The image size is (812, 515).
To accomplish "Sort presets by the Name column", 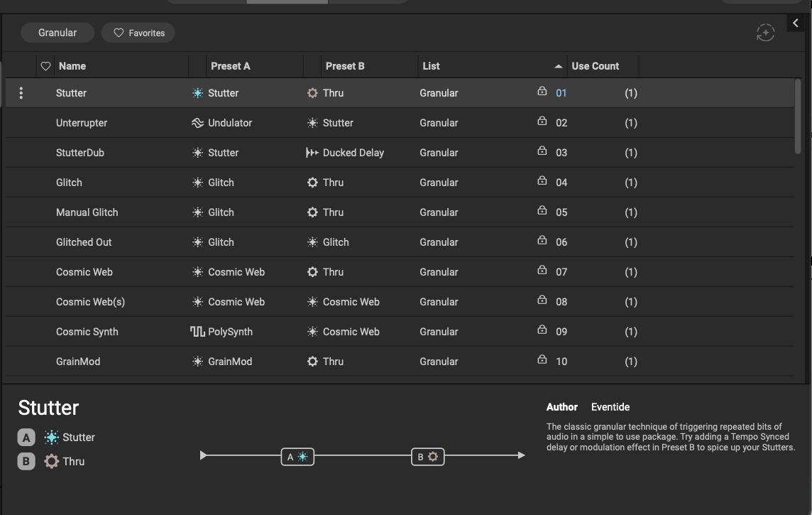I will (72, 66).
